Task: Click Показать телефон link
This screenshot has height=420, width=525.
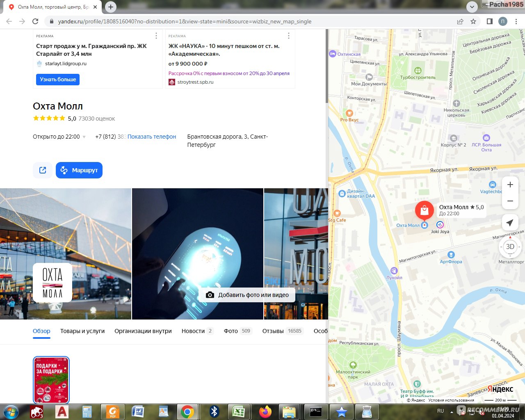Action: (x=152, y=137)
